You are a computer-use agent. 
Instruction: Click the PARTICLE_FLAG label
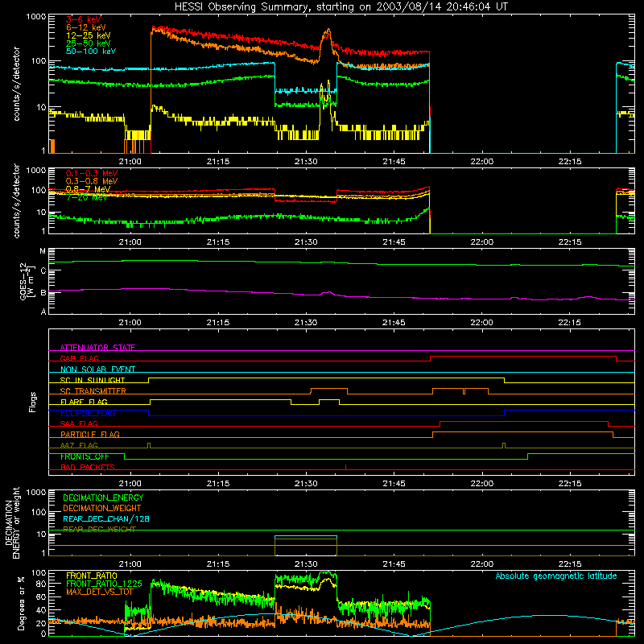tap(90, 435)
